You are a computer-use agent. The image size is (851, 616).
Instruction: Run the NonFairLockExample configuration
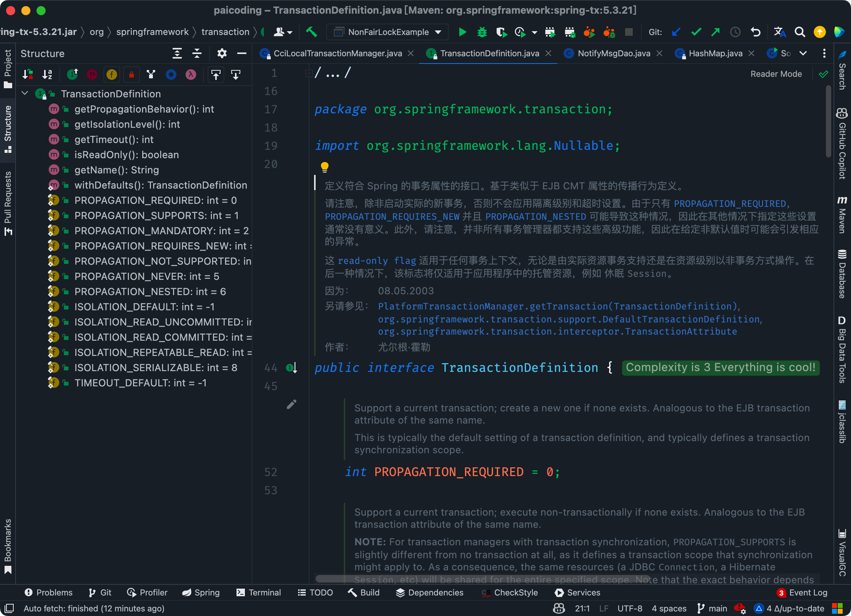(462, 32)
